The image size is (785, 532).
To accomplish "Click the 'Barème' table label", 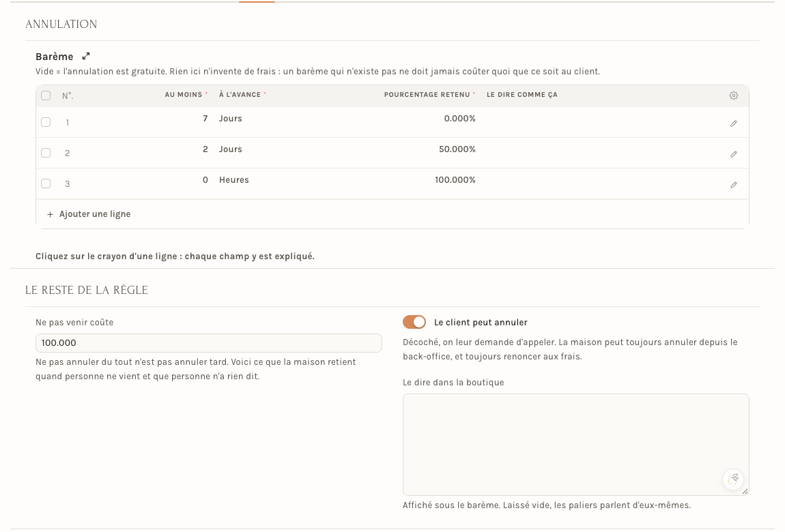I will point(54,57).
